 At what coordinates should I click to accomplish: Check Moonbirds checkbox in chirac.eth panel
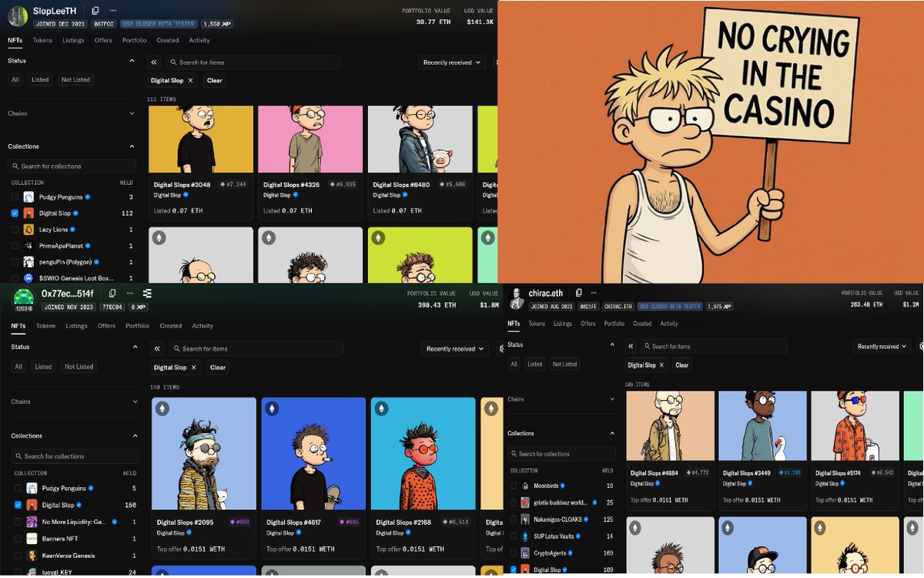point(514,486)
